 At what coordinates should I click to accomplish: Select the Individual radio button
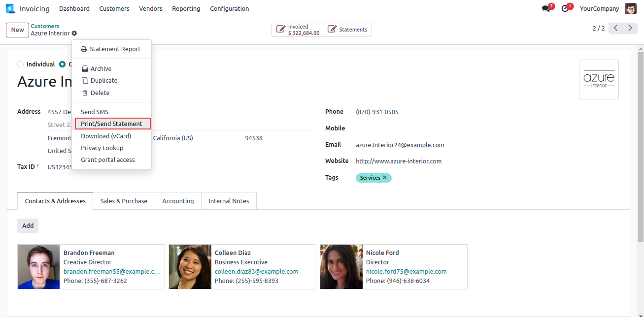coord(20,64)
